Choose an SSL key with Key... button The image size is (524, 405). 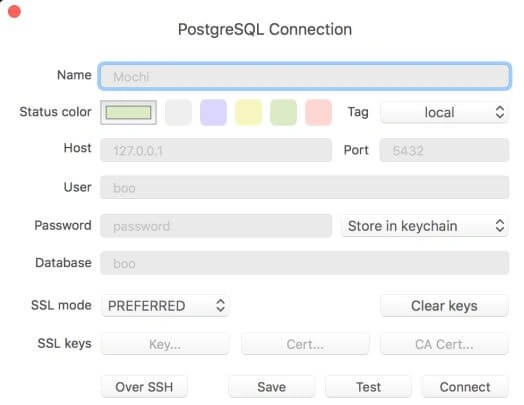click(x=165, y=344)
